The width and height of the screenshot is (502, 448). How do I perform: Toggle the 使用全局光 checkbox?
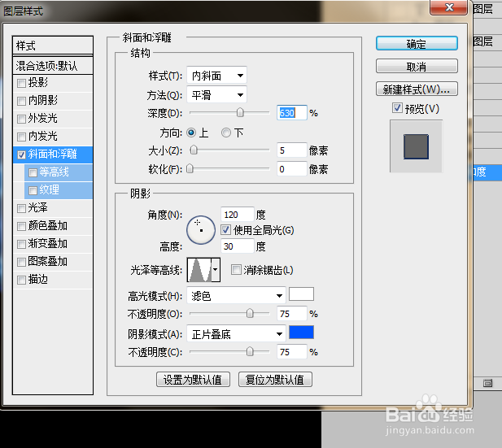[225, 230]
